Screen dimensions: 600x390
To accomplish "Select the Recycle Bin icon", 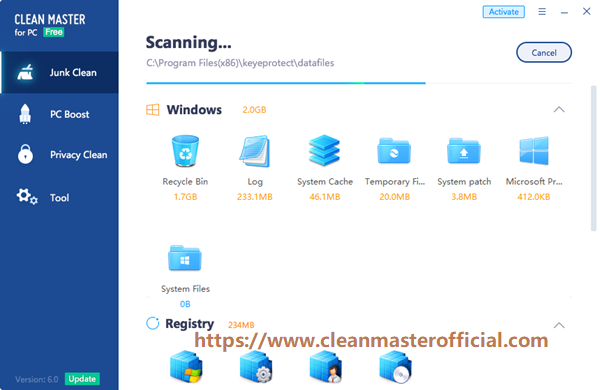I will click(185, 151).
